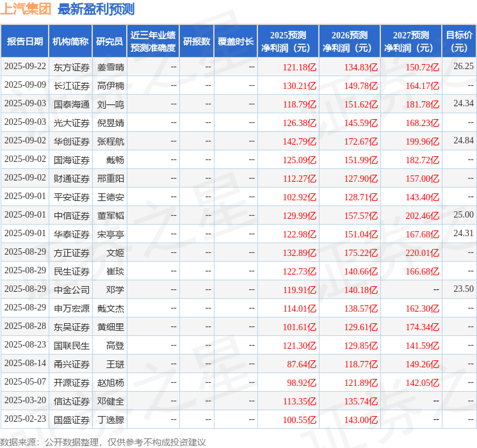The image size is (477, 448).
Task: Click the 报告日期 column header
Action: pos(24,42)
